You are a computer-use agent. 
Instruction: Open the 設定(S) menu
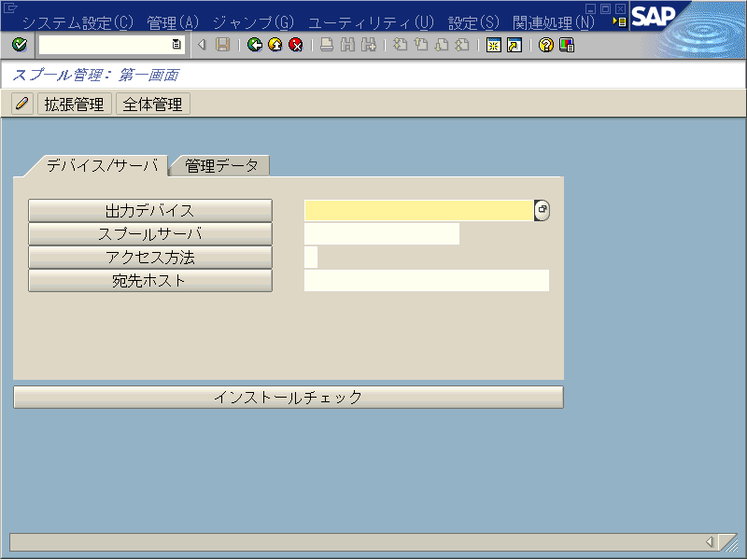473,22
